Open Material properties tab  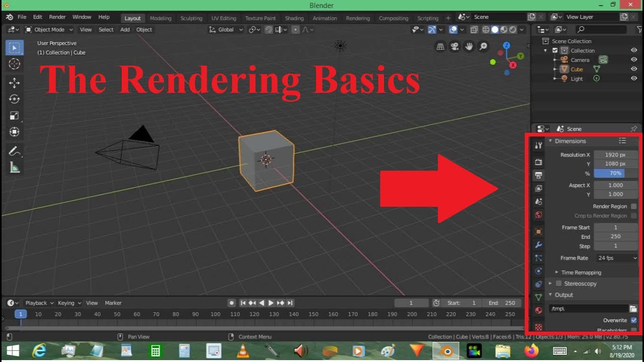(538, 310)
